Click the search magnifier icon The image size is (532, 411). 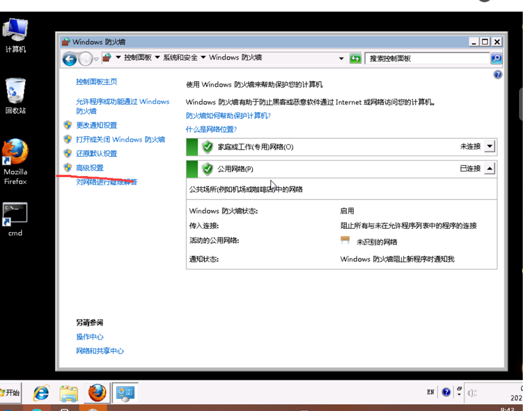(x=496, y=58)
